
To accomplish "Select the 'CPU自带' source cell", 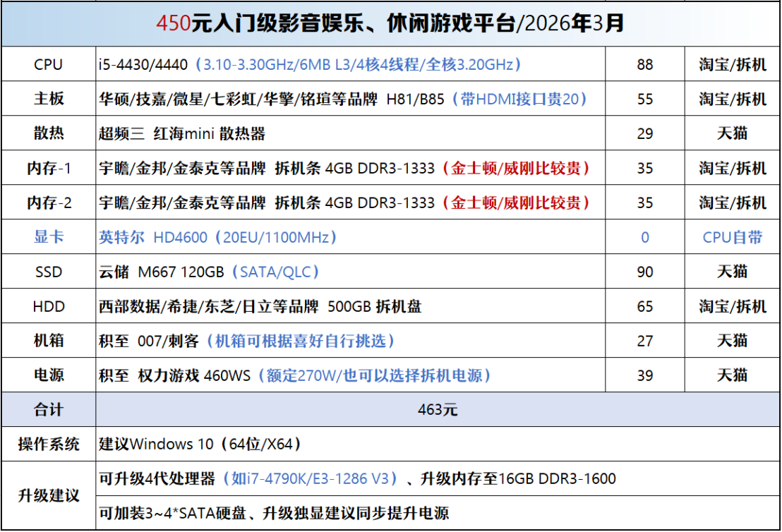I will coord(733,237).
